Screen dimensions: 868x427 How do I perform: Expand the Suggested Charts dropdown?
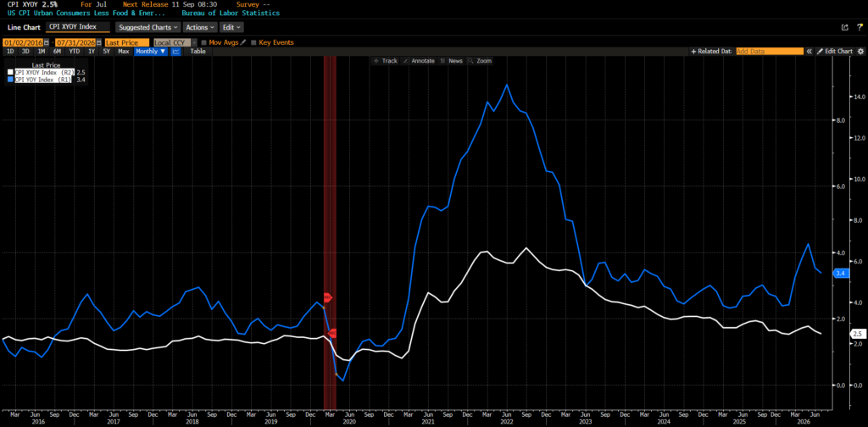147,27
